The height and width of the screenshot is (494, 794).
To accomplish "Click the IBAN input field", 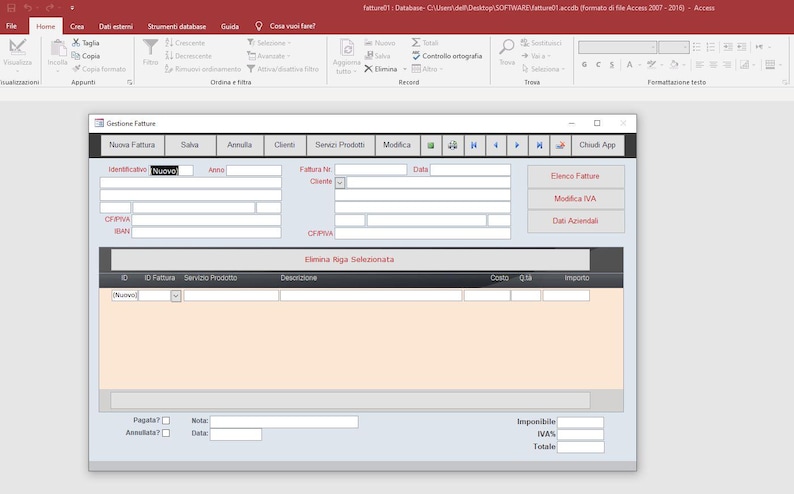I will [x=206, y=232].
